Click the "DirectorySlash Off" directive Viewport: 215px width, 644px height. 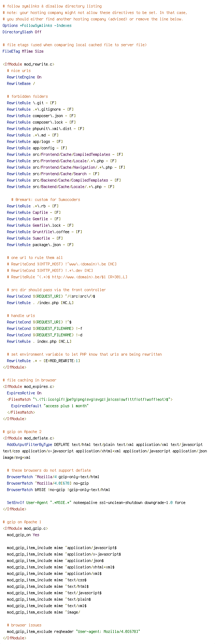click(22, 32)
